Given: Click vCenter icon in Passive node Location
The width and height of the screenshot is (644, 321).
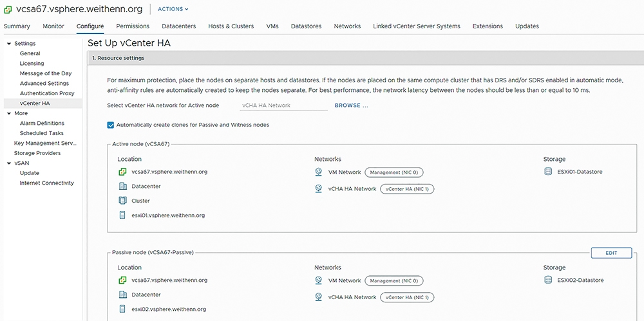Looking at the screenshot, I should click(x=122, y=280).
